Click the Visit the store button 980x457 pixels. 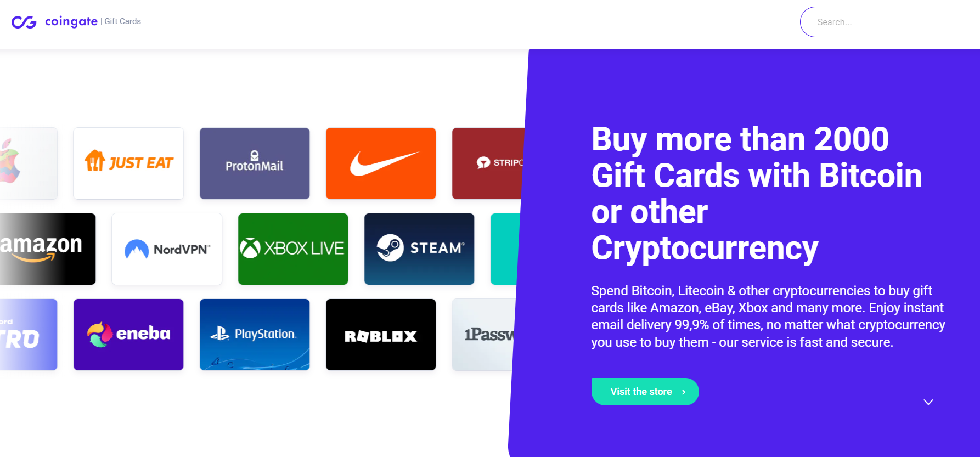(x=645, y=392)
